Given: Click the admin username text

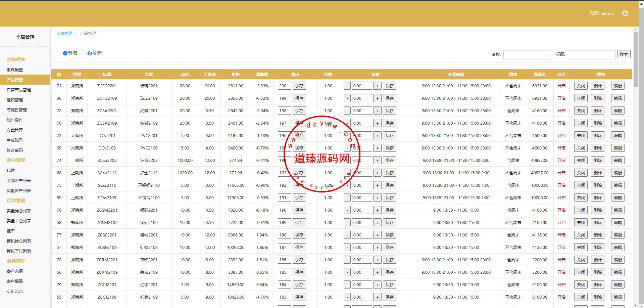Looking at the screenshot, I should [607, 13].
